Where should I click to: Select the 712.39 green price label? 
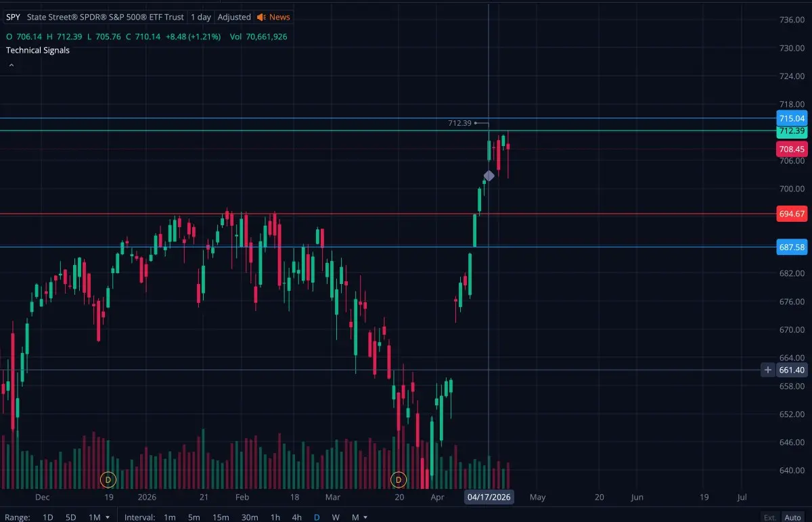pyautogui.click(x=792, y=130)
